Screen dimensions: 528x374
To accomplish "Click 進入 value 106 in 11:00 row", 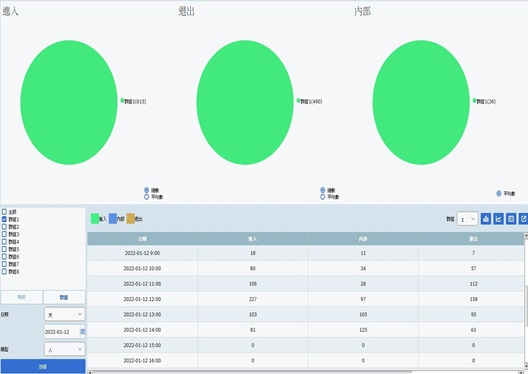I will point(253,284).
